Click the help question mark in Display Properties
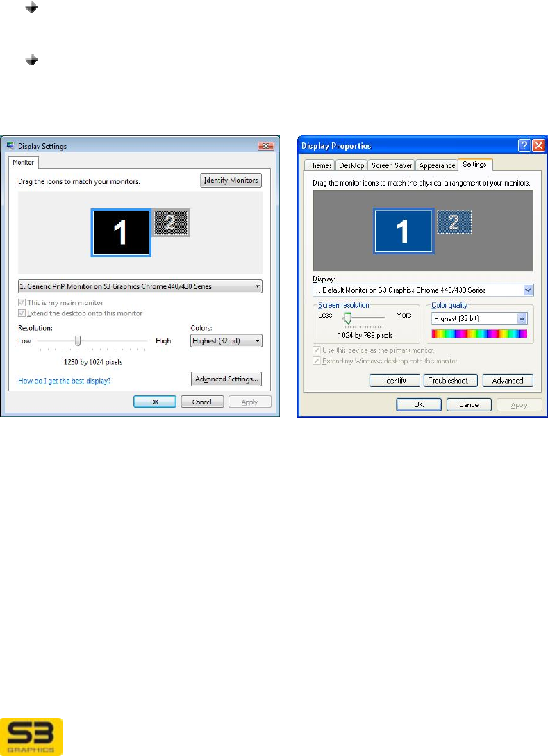 [x=524, y=146]
